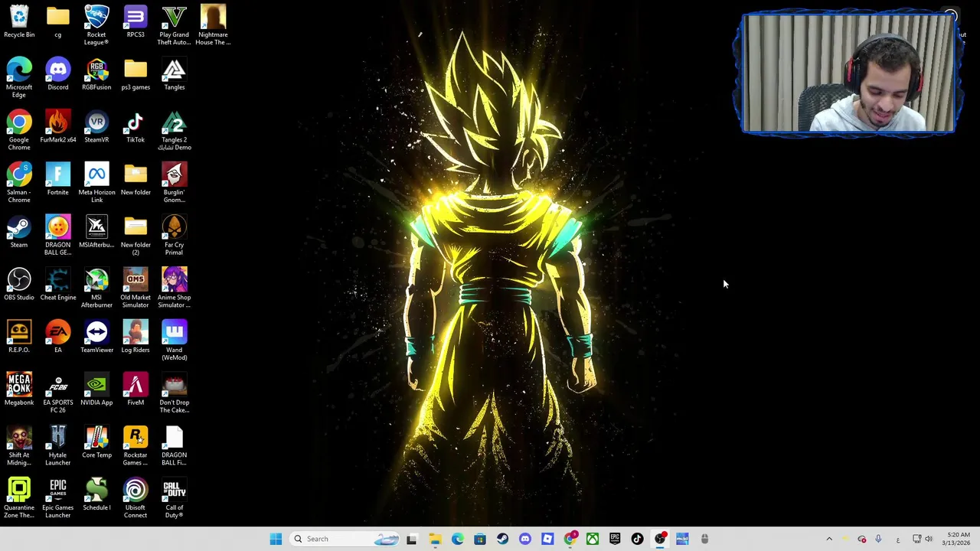Select the folder named cg
The image size is (980, 551).
click(57, 21)
